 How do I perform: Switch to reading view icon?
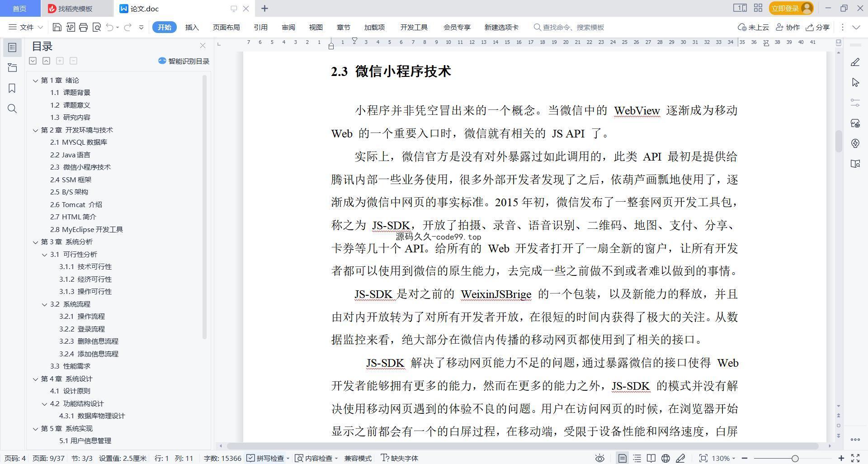651,458
